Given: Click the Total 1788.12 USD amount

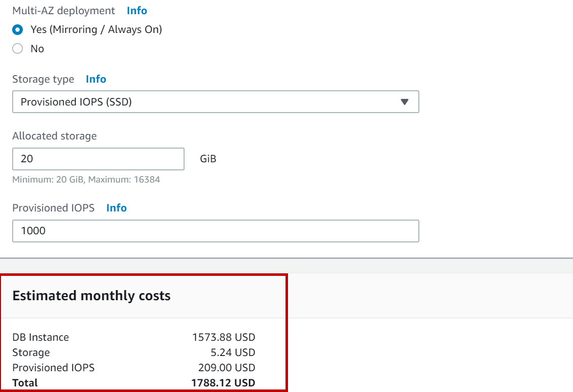Looking at the screenshot, I should [x=223, y=383].
